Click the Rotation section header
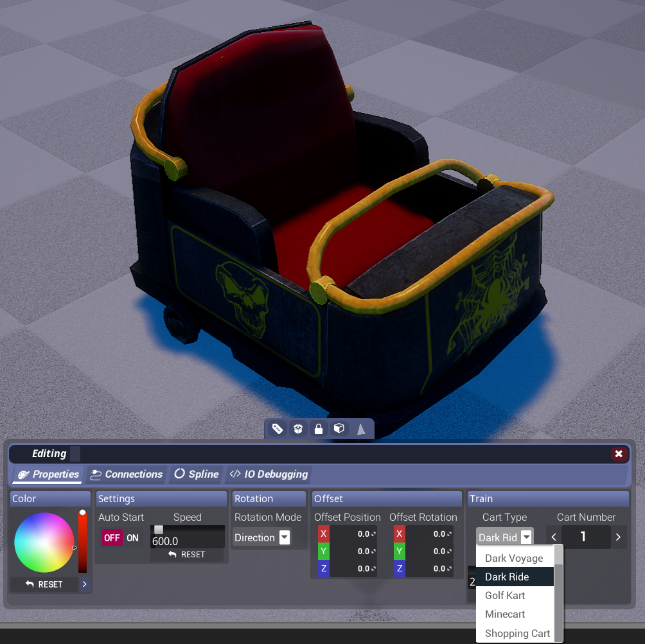Image resolution: width=645 pixels, height=644 pixels. pos(269,499)
